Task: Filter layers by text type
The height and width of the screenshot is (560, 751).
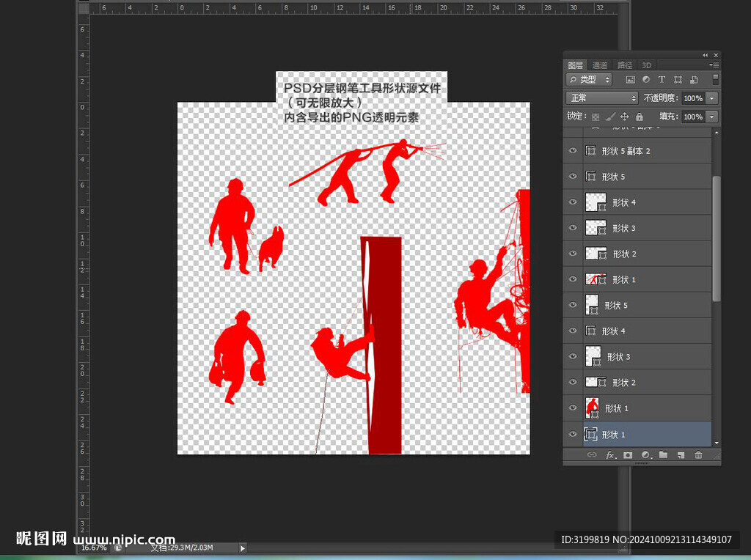Action: (662, 79)
